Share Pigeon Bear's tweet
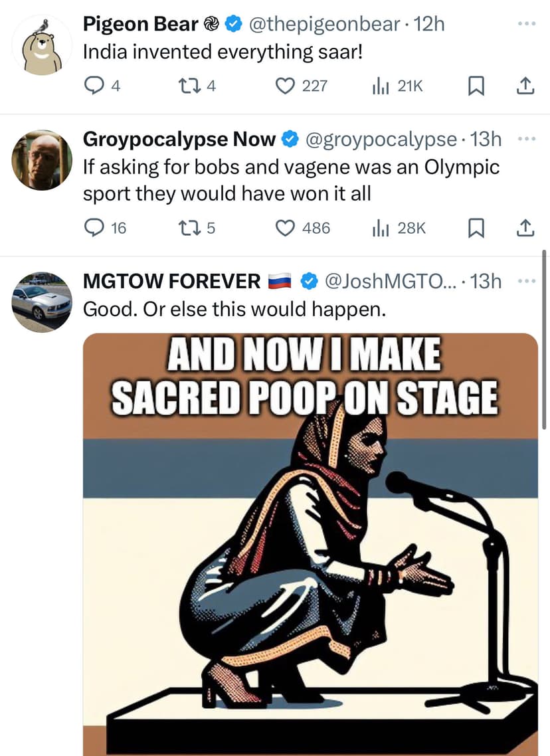The height and width of the screenshot is (756, 550). [525, 86]
